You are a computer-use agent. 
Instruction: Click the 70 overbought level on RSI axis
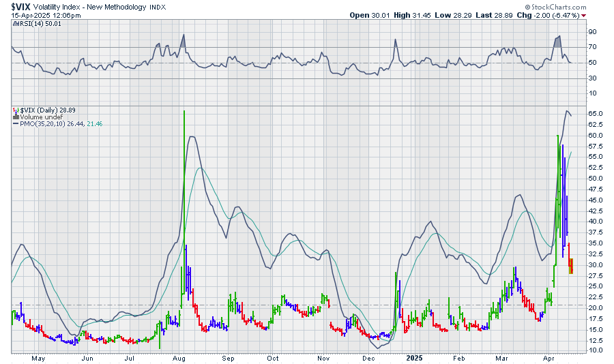(x=592, y=47)
